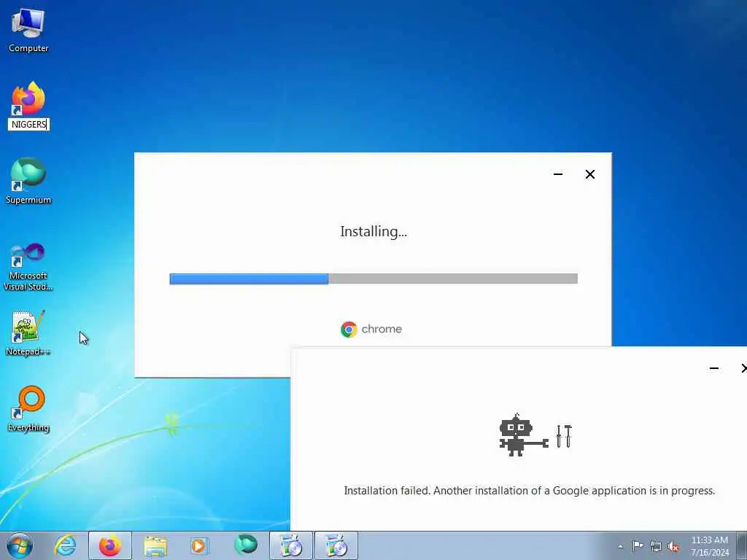Minimize the Installation failed window
Image resolution: width=747 pixels, height=560 pixels.
tap(713, 368)
